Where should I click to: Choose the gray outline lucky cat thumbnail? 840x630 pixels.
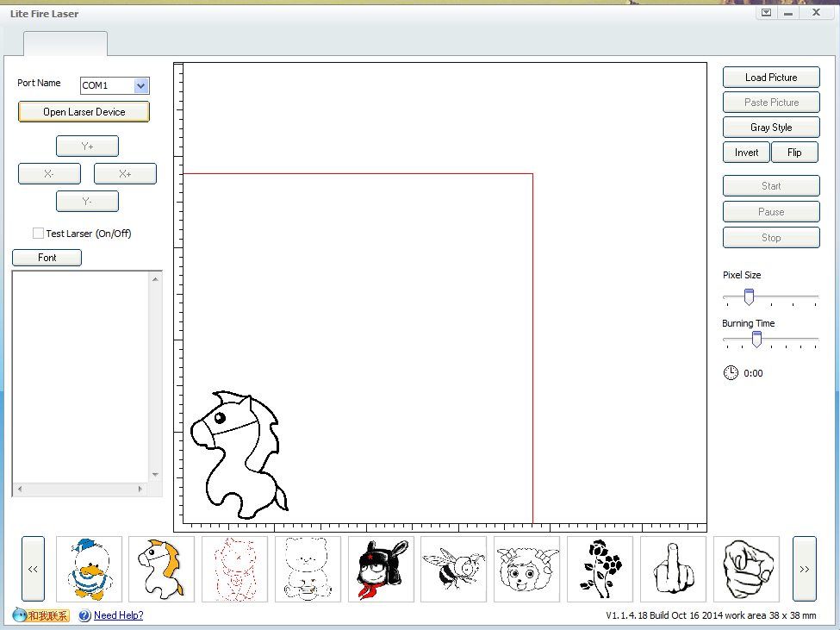[308, 569]
